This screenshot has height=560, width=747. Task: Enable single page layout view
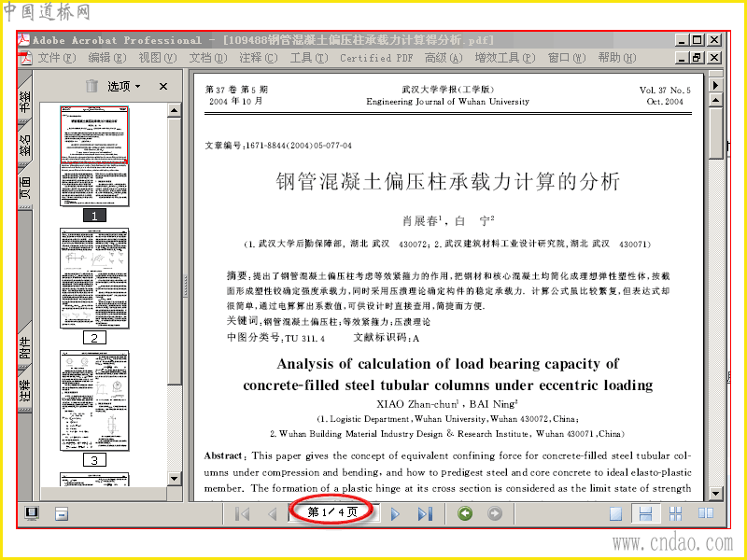[x=615, y=514]
